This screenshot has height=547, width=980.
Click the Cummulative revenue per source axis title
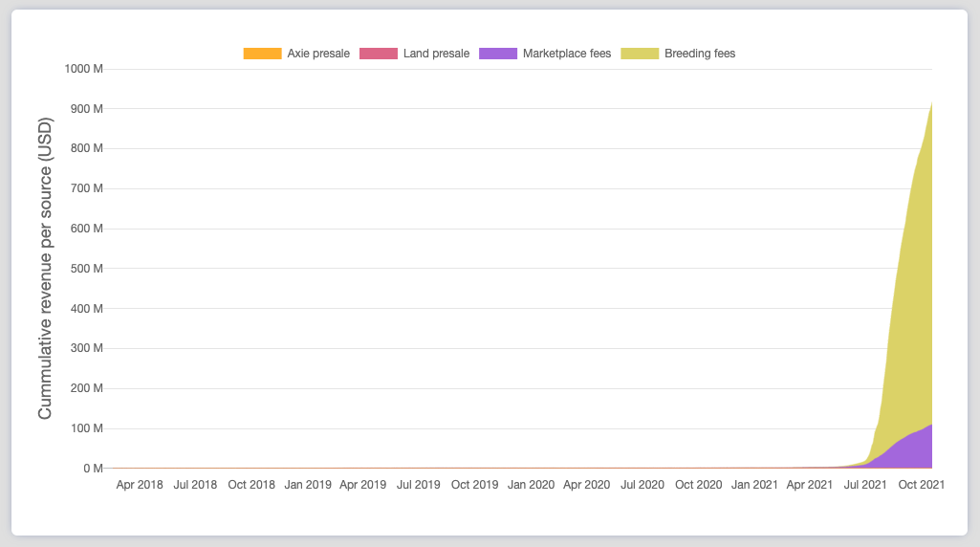(45, 268)
